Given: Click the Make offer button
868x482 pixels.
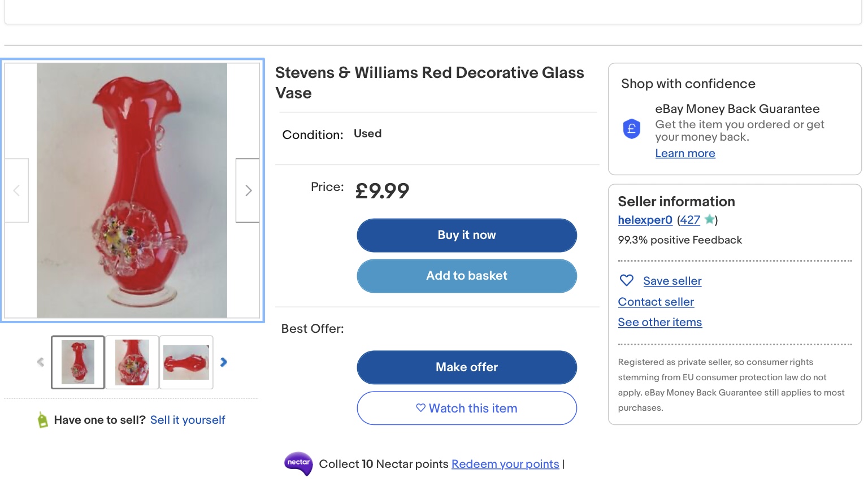Looking at the screenshot, I should (x=466, y=367).
